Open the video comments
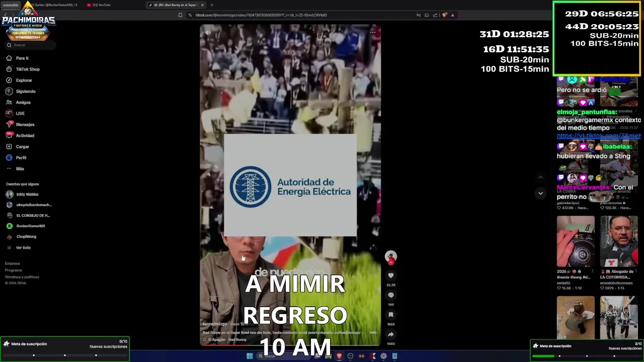The width and height of the screenshot is (644, 362). 391,295
